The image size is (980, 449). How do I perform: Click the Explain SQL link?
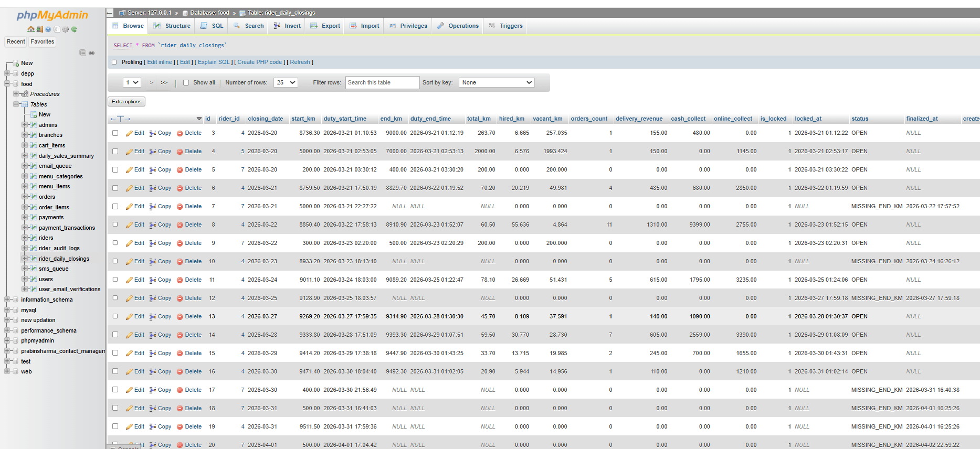(214, 62)
